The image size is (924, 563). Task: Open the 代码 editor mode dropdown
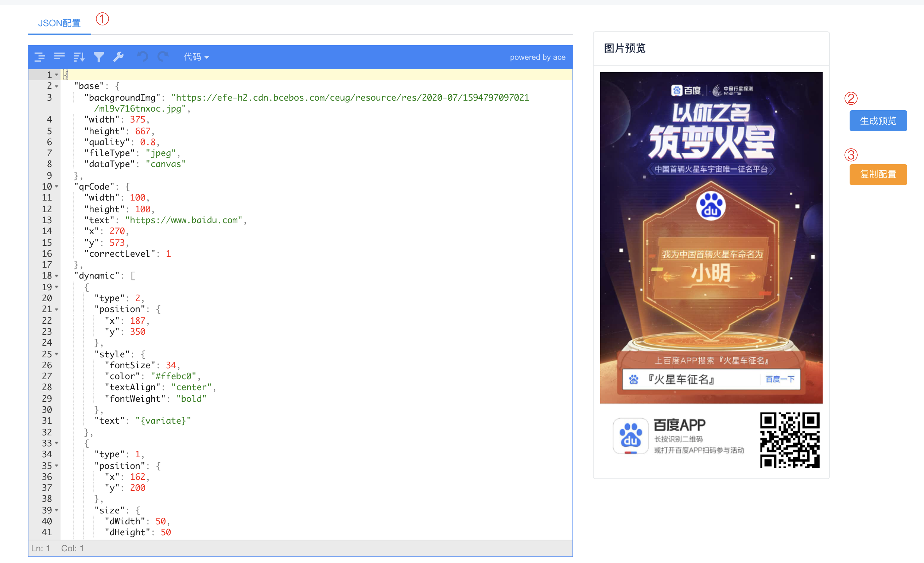(196, 57)
